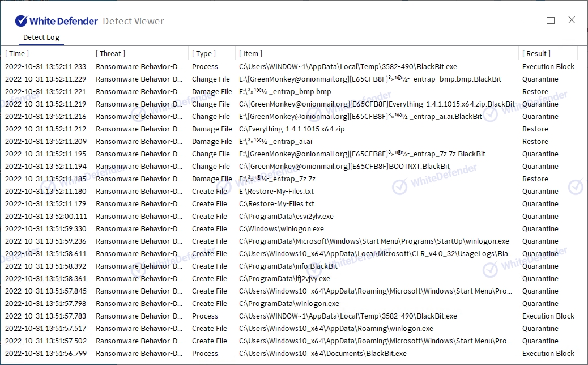Click the Create File type at 13:52:11.179

210,203
